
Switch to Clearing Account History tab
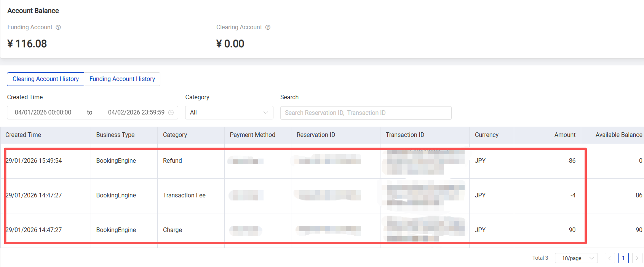[46, 79]
